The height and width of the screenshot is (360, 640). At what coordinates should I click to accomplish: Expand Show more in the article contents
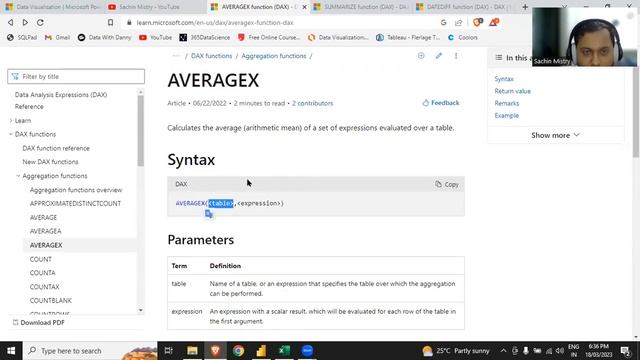556,135
